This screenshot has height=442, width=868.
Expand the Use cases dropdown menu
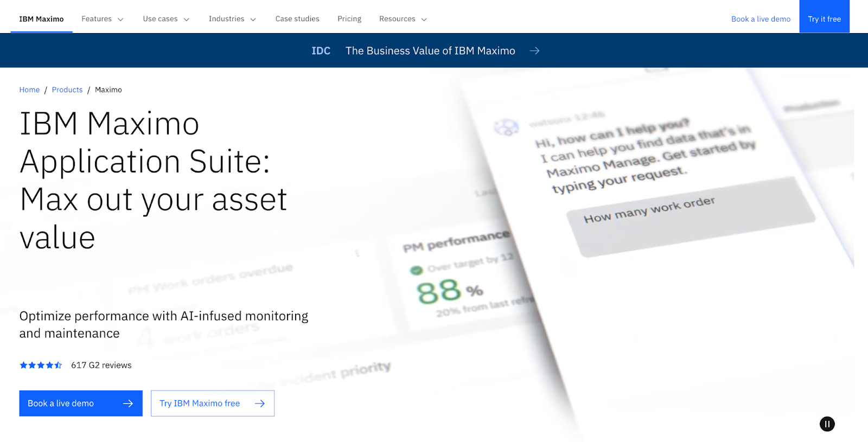click(166, 19)
